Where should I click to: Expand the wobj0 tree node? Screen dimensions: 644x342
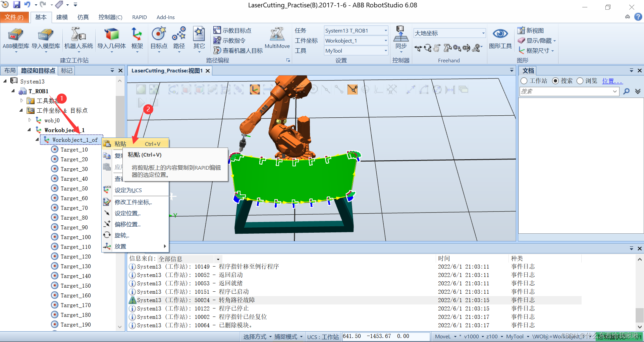point(29,120)
